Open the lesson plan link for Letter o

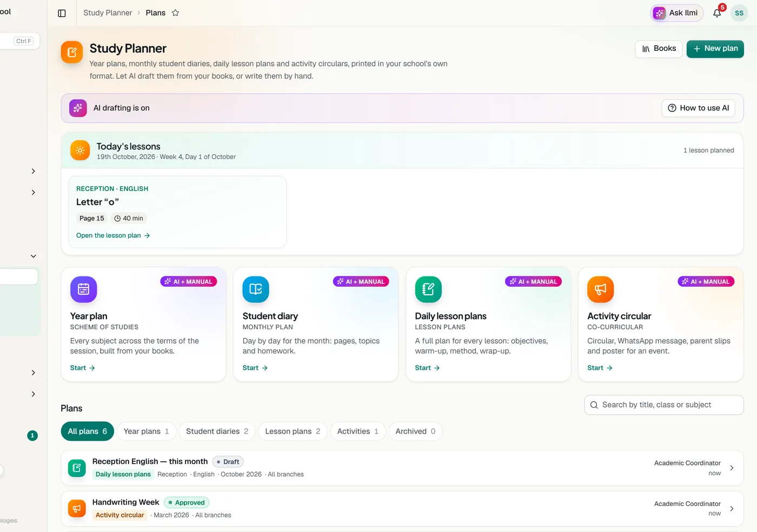pos(113,236)
